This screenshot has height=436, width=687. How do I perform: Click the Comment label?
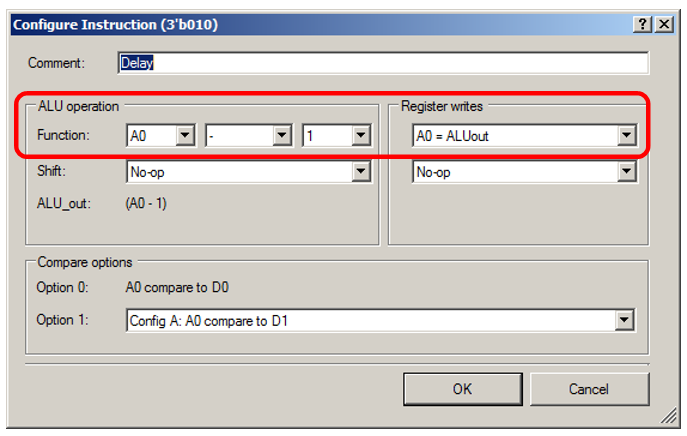56,62
